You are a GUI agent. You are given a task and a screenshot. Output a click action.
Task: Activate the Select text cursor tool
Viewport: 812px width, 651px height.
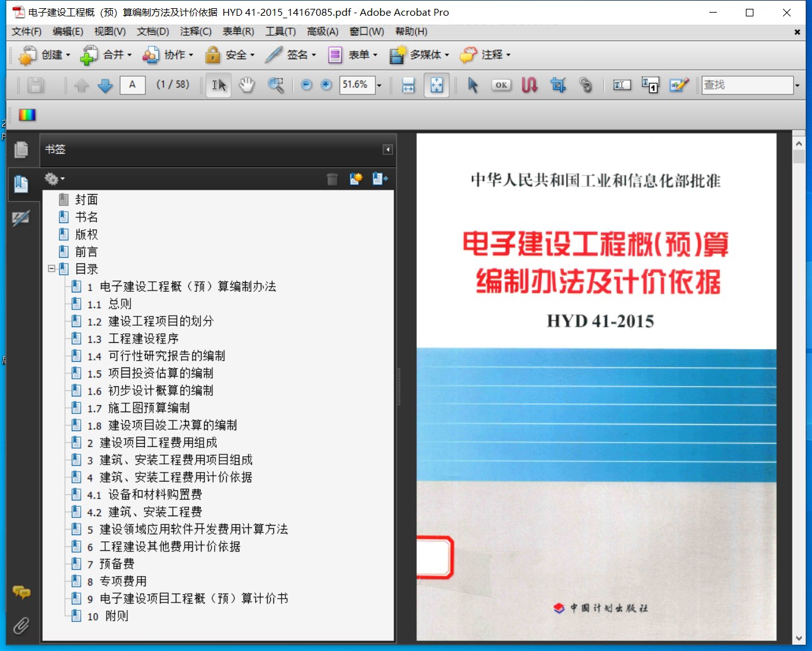coord(219,85)
